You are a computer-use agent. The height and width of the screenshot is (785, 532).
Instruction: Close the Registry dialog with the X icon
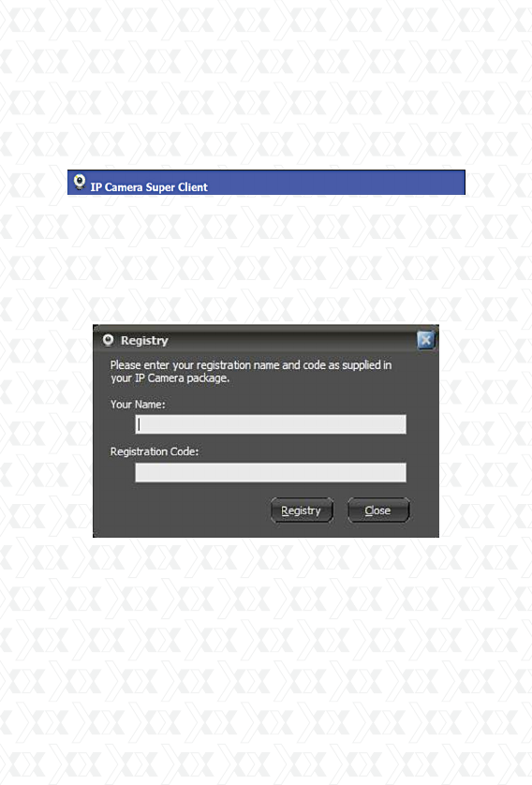click(426, 340)
